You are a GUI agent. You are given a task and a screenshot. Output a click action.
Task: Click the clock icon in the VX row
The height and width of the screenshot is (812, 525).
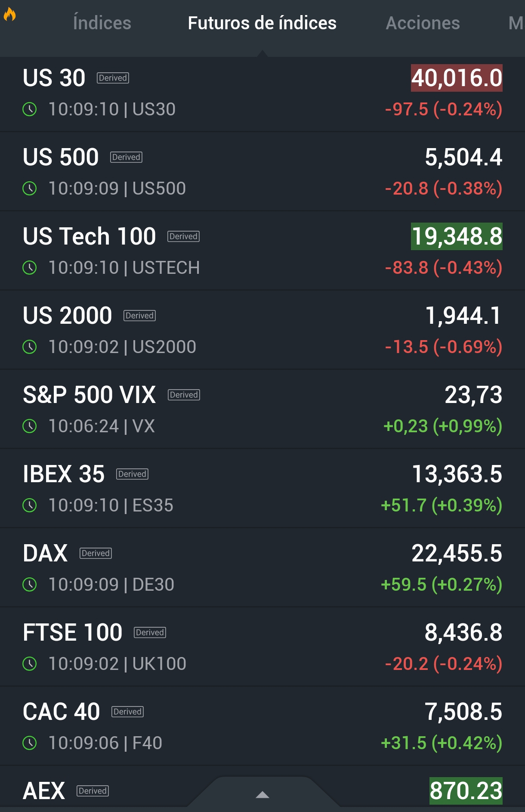30,426
